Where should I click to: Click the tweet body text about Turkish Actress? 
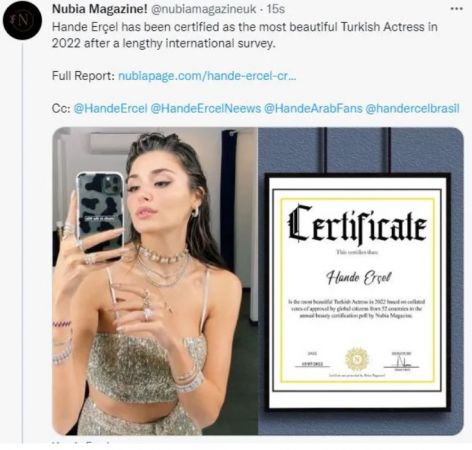(x=244, y=35)
